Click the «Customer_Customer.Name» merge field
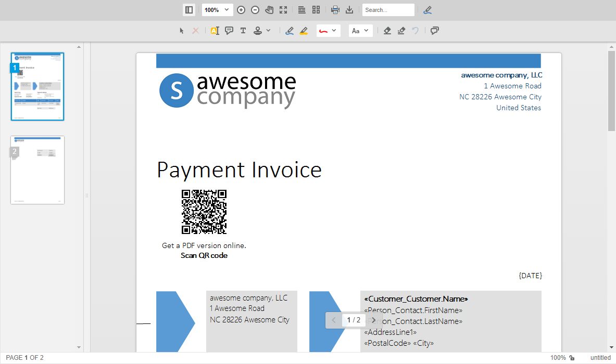Screen dimensions: 616x364 coord(416,299)
